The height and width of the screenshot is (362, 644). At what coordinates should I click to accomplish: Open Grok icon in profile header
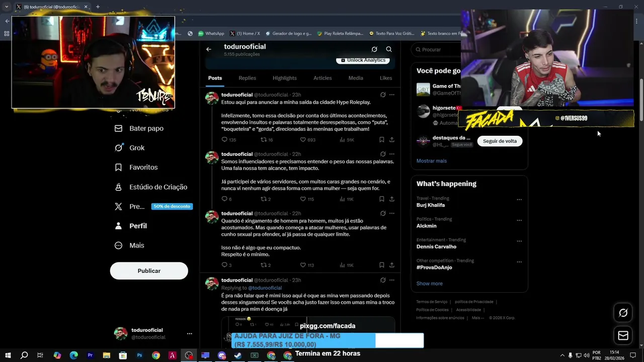tap(374, 49)
